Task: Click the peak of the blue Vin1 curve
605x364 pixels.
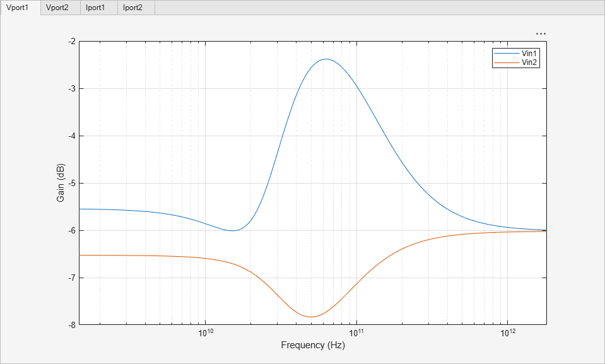Action: point(326,59)
